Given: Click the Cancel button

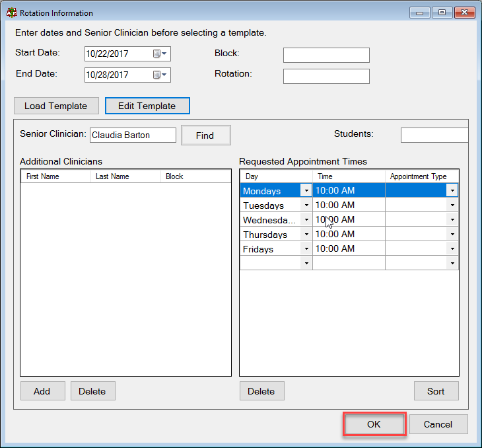Looking at the screenshot, I should (438, 424).
